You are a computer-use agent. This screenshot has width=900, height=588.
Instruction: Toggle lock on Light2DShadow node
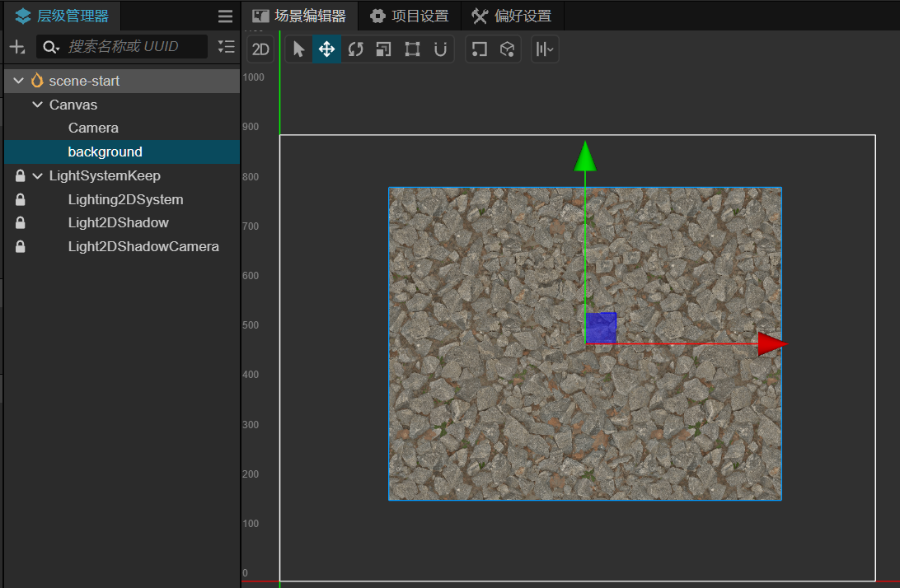pyautogui.click(x=20, y=222)
